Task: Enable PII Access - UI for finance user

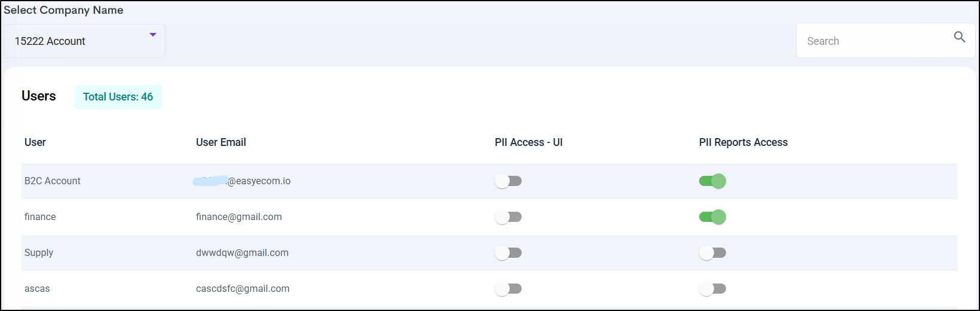Action: (509, 217)
